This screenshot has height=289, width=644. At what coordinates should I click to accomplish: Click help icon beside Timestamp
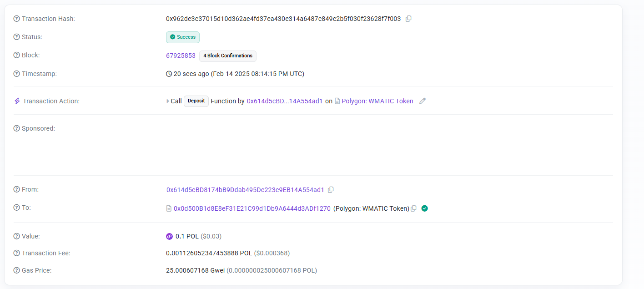pyautogui.click(x=17, y=74)
